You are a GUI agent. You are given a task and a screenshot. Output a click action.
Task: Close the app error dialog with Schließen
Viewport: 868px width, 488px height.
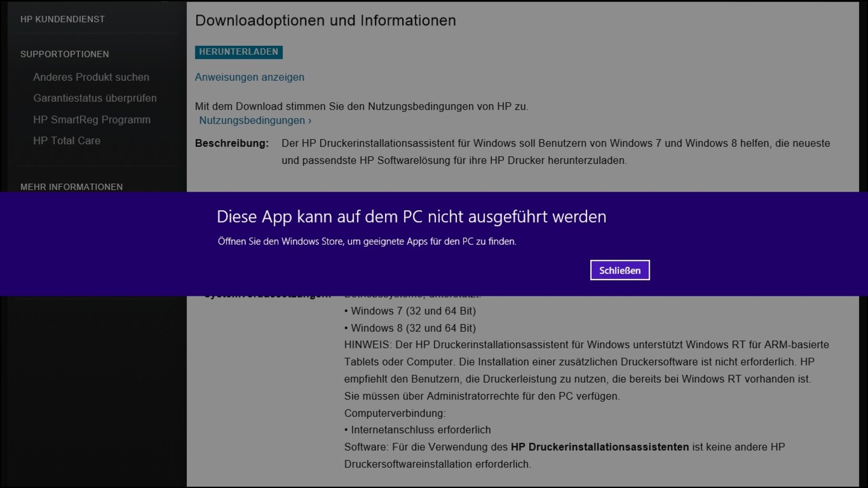pos(620,271)
